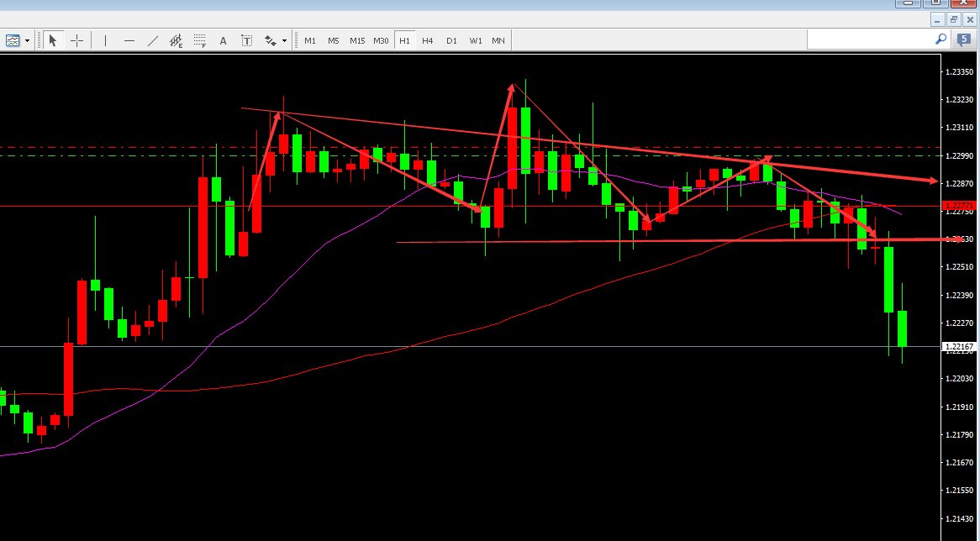Choose the horizontal line drawing tool
980x541 pixels.
pos(129,40)
